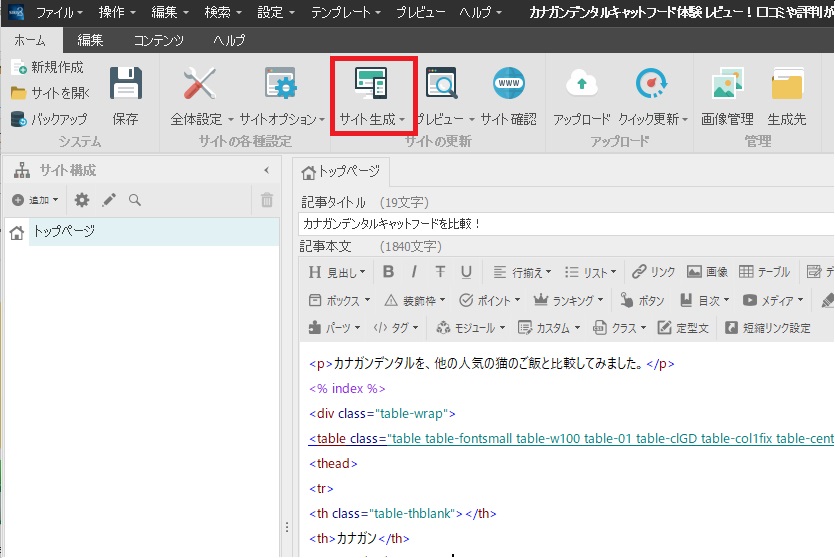The image size is (835, 558).
Task: Click the サイト確認 www globe icon
Action: click(509, 83)
